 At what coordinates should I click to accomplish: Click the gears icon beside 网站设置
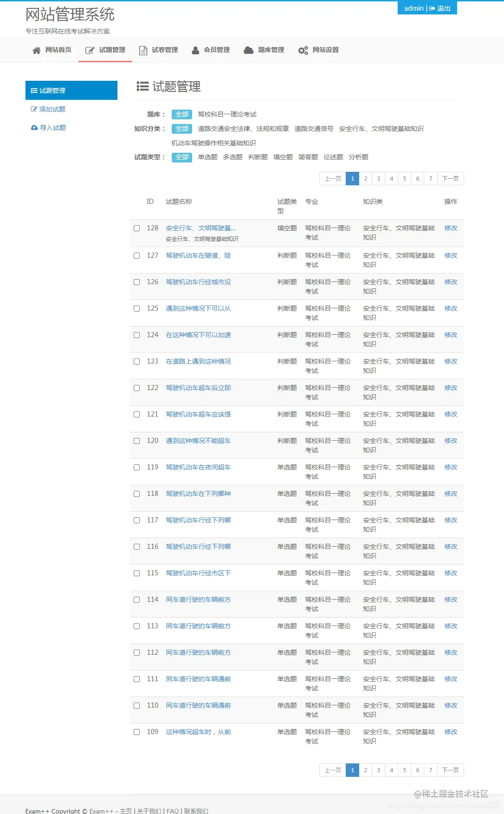coord(303,51)
